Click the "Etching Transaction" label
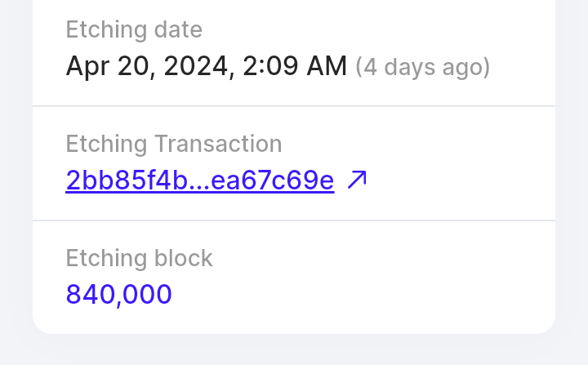Viewport: 588px width, 365px height. tap(173, 145)
